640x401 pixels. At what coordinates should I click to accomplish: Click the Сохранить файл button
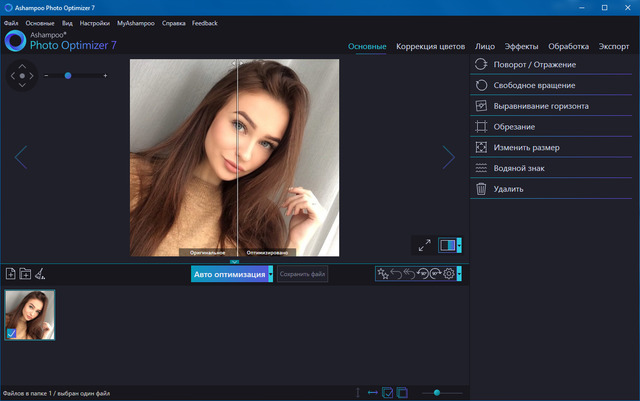click(x=302, y=274)
